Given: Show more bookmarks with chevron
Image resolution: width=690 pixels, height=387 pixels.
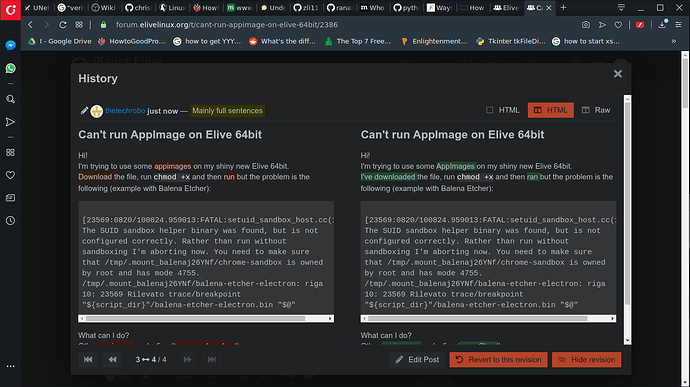Looking at the screenshot, I should pyautogui.click(x=674, y=41).
